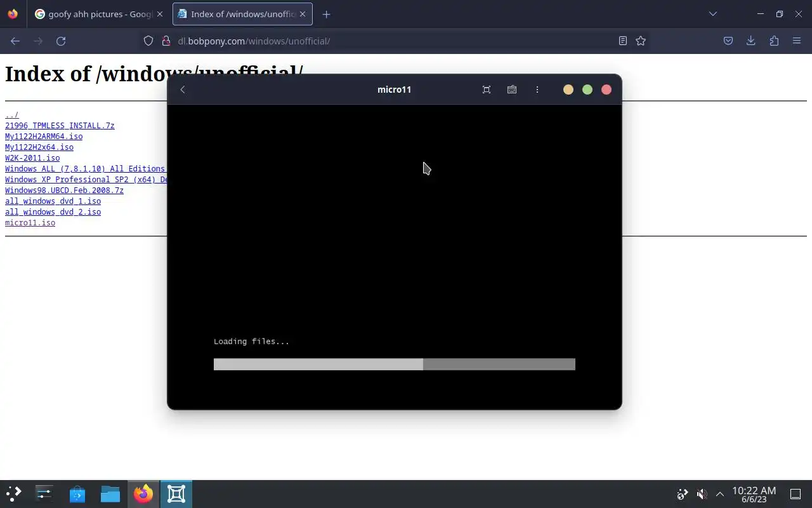Open Windows XP Professional SP2 (x64) link
812x508 pixels.
tap(86, 180)
